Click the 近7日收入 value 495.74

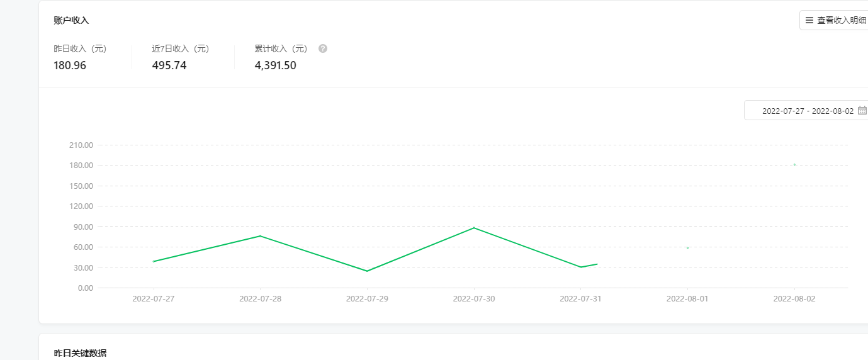coord(169,65)
